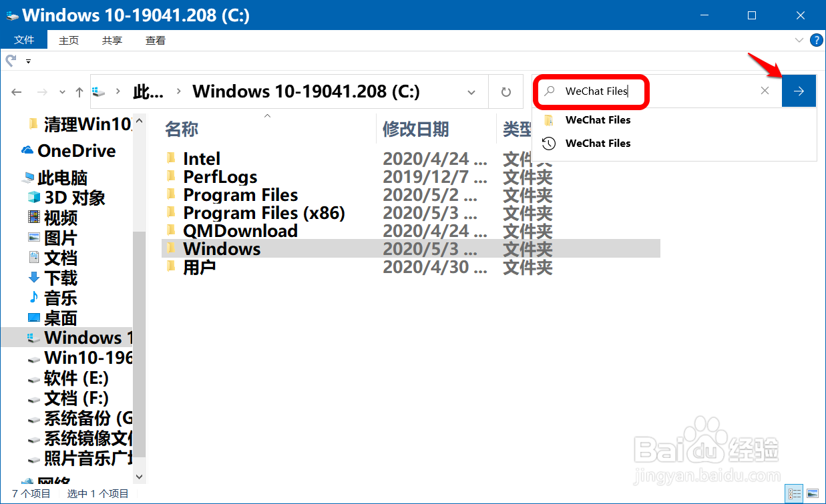Click inside the search input field
826x504 pixels.
pos(601,91)
